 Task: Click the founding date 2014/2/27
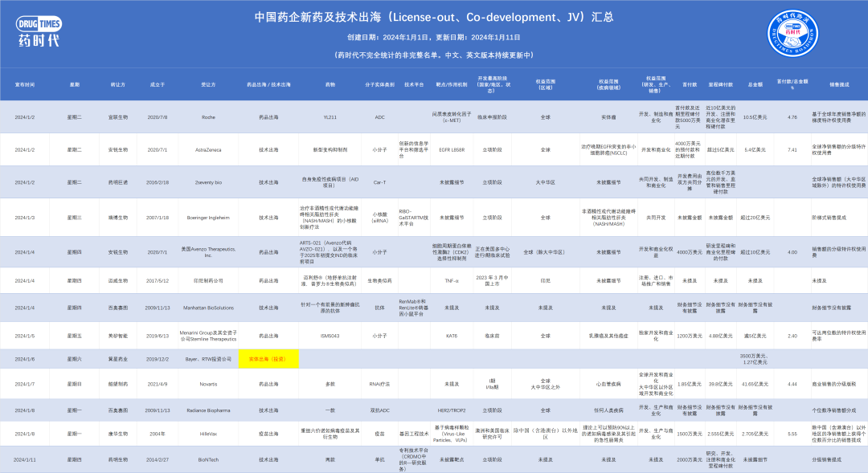coord(158,459)
